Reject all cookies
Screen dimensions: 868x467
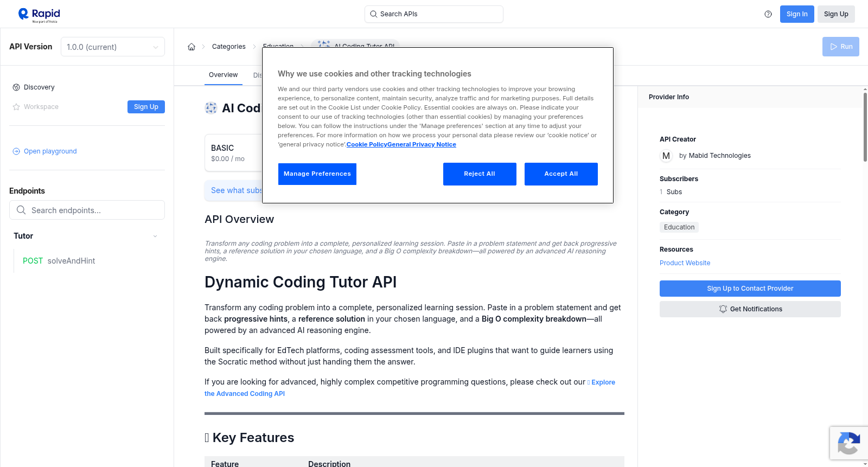pyautogui.click(x=480, y=174)
